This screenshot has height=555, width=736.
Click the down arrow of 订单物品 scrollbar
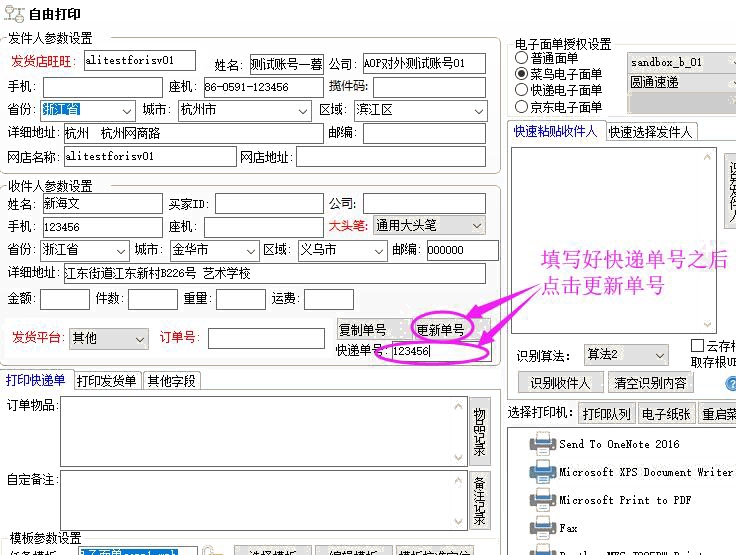459,457
